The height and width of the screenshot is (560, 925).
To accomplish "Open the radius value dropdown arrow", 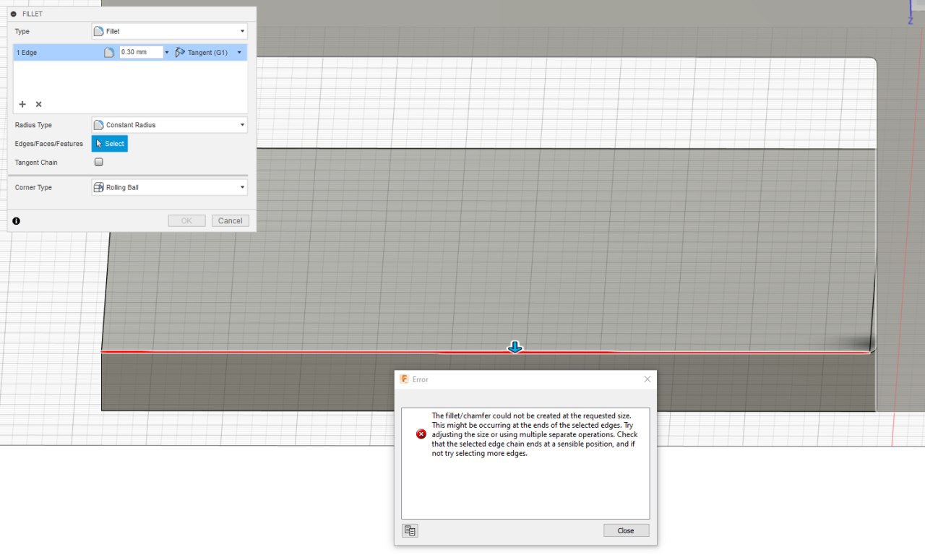I will 167,53.
